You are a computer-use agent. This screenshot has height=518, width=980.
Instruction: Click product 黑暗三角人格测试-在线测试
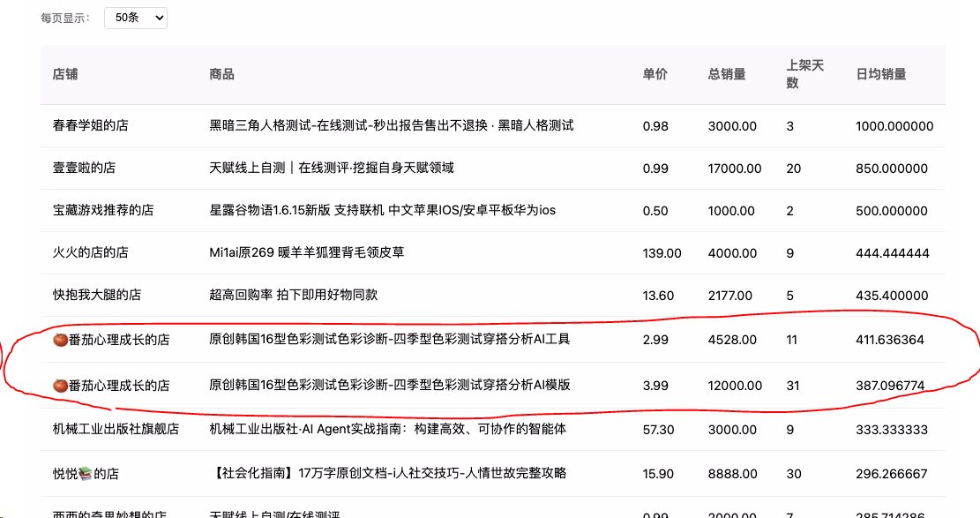click(392, 125)
